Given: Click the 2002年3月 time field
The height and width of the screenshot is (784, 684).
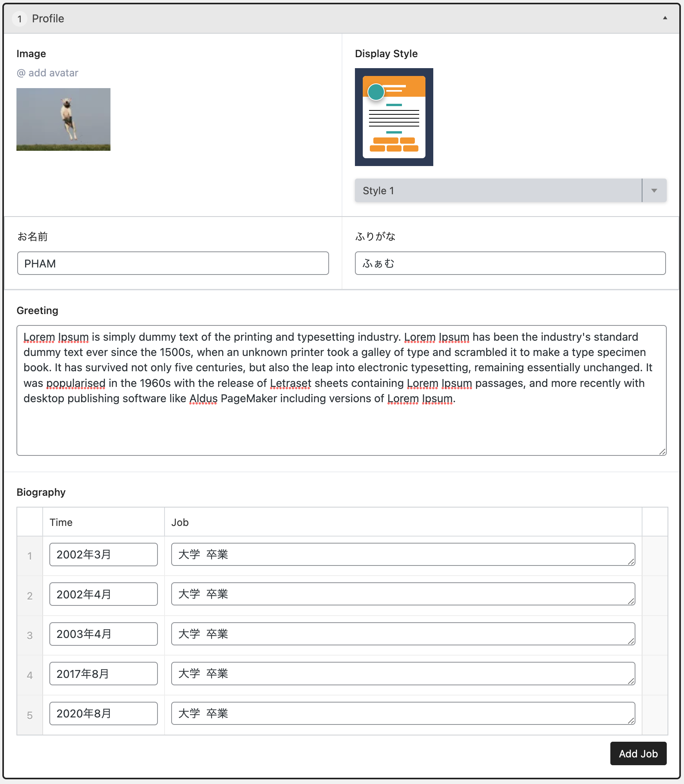Looking at the screenshot, I should pyautogui.click(x=103, y=555).
